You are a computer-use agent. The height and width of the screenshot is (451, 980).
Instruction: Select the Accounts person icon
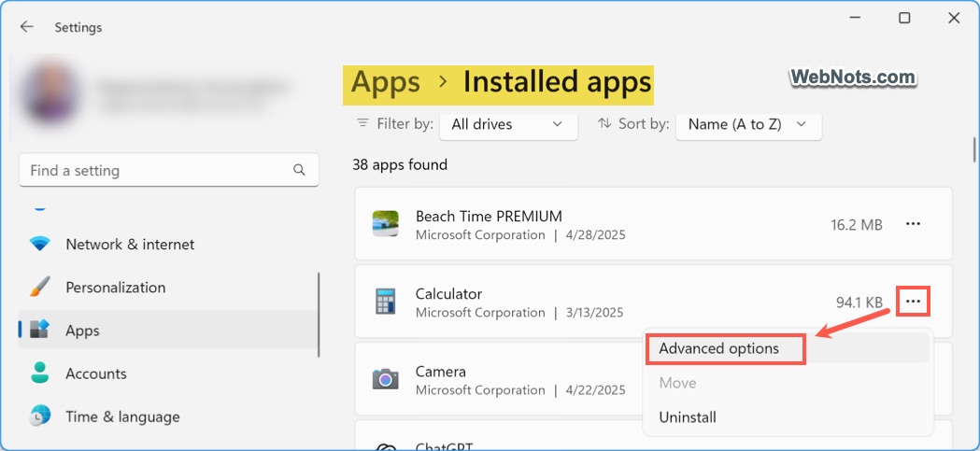(40, 373)
